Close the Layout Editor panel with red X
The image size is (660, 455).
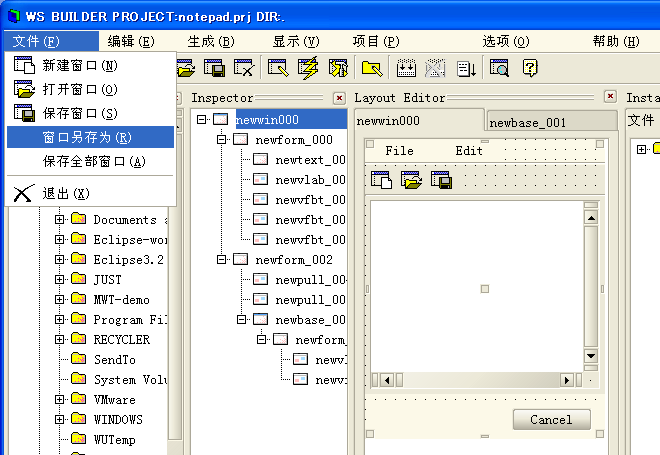(x=610, y=96)
